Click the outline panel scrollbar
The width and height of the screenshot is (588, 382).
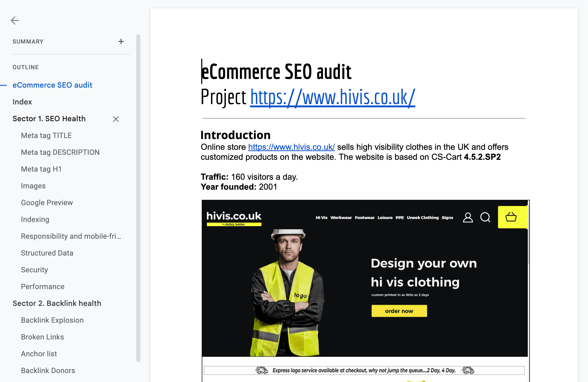[138, 198]
